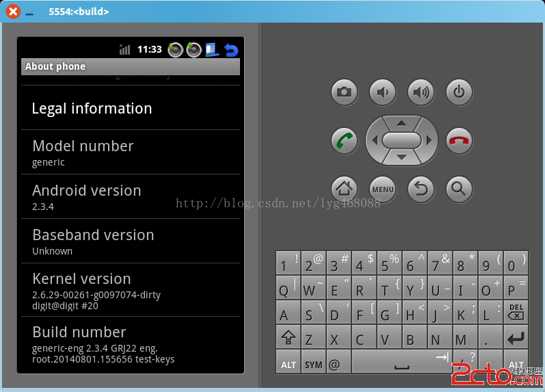
Task: Click the document icon in status bar
Action: (212, 50)
